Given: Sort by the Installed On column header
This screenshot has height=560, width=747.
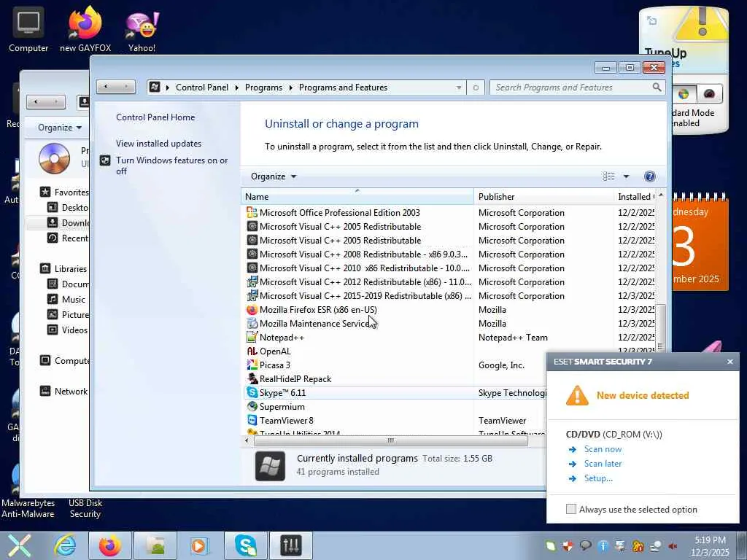Looking at the screenshot, I should tap(635, 196).
